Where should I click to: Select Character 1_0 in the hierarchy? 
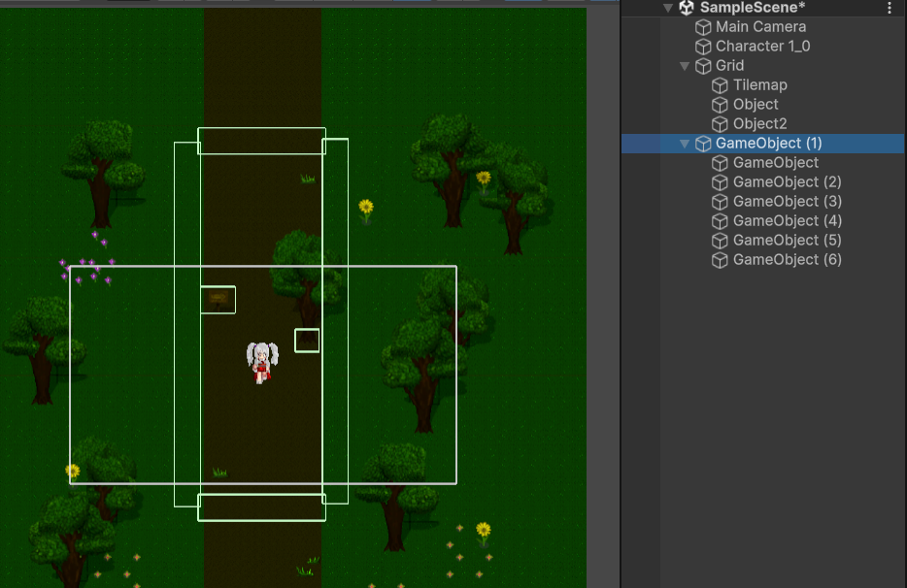[x=762, y=47]
